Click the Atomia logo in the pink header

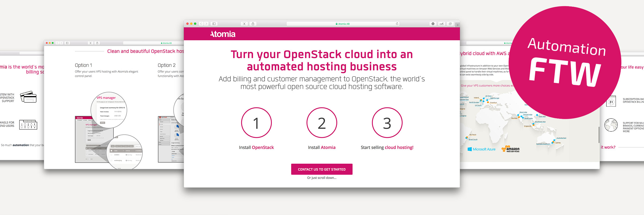click(x=223, y=34)
